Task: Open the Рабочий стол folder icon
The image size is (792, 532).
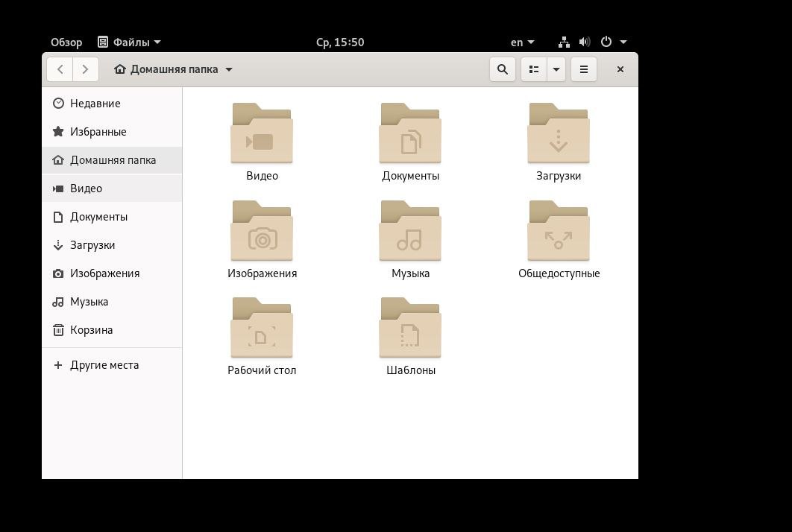Action: [262, 328]
